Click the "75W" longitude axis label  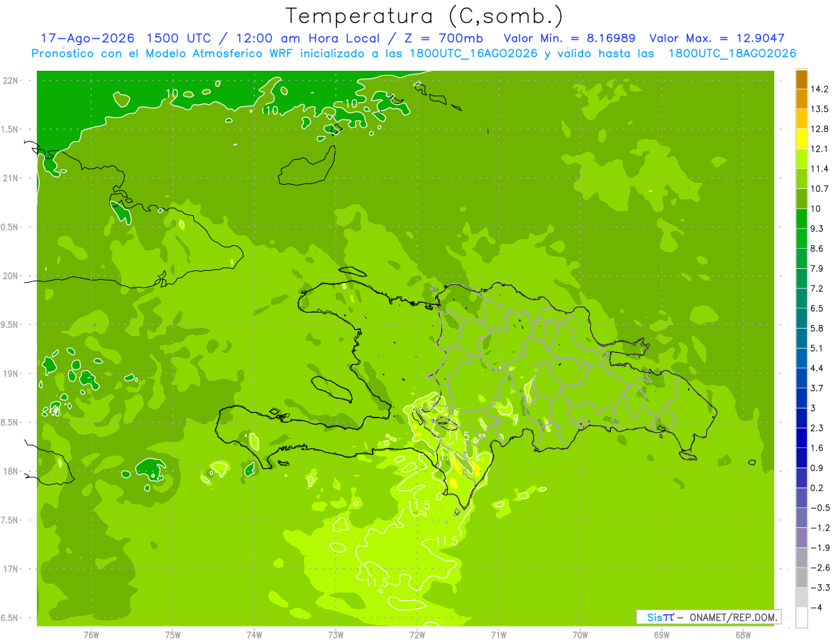click(x=173, y=635)
